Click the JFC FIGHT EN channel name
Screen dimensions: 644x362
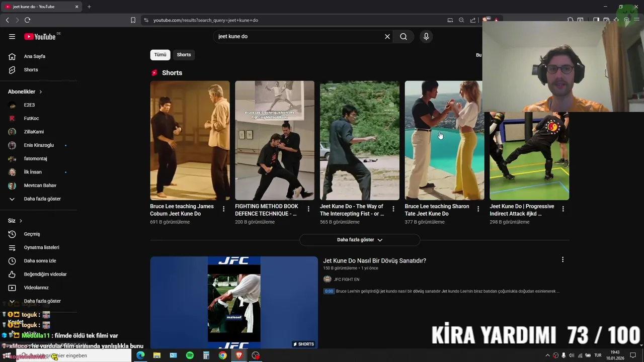(347, 280)
